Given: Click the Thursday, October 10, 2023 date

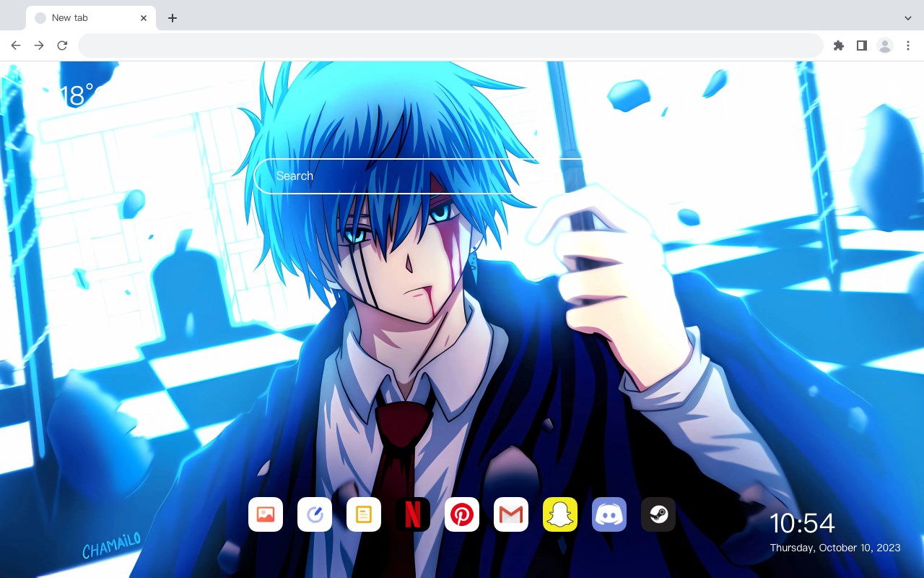Looking at the screenshot, I should [x=835, y=548].
